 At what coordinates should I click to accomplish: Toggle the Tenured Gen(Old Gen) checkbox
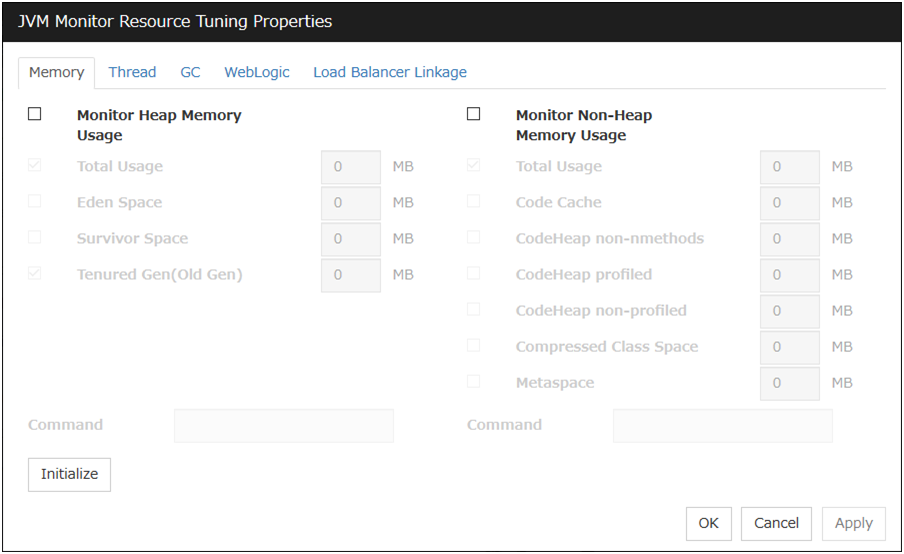[35, 273]
